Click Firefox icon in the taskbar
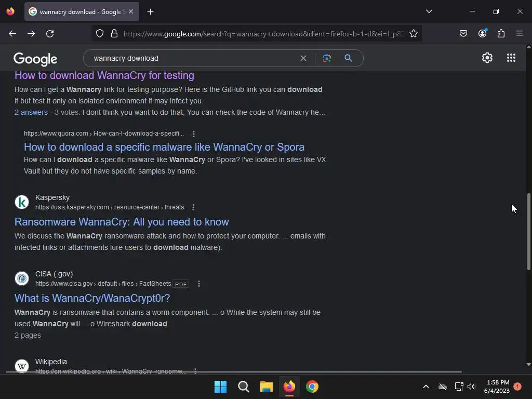This screenshot has height=399, width=532. (289, 387)
